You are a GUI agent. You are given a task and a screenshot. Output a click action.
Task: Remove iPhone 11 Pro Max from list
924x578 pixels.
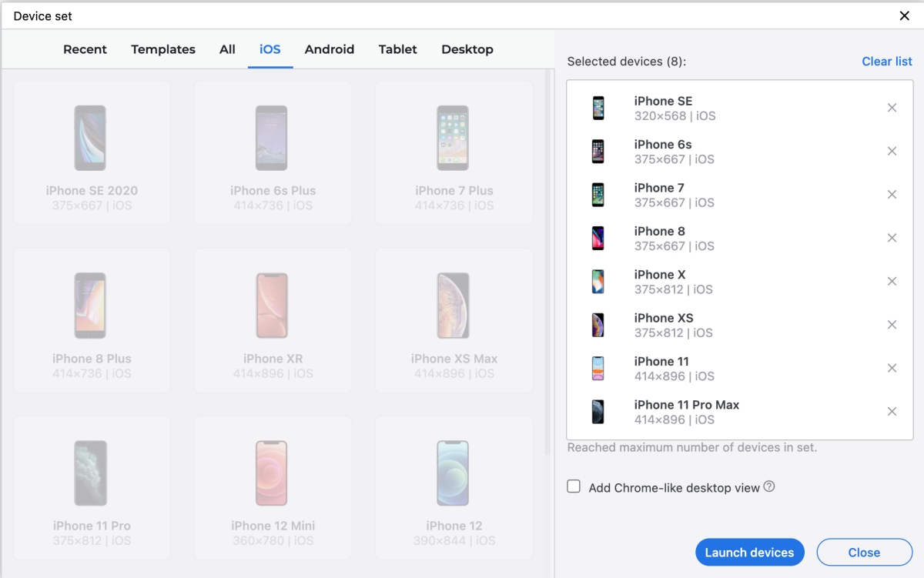892,412
